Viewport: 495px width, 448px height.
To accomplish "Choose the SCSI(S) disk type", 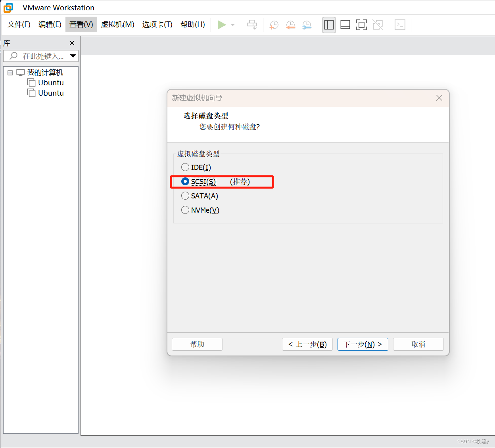I will coord(199,181).
